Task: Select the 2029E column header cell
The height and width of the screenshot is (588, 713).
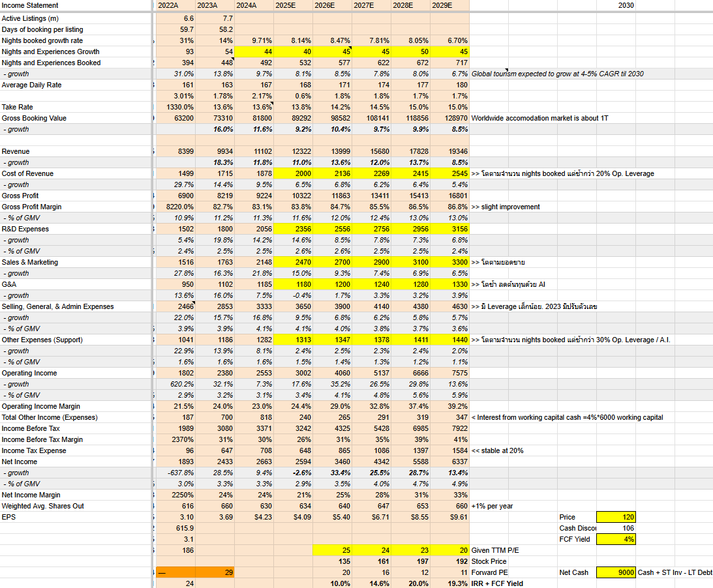Action: [x=449, y=5]
